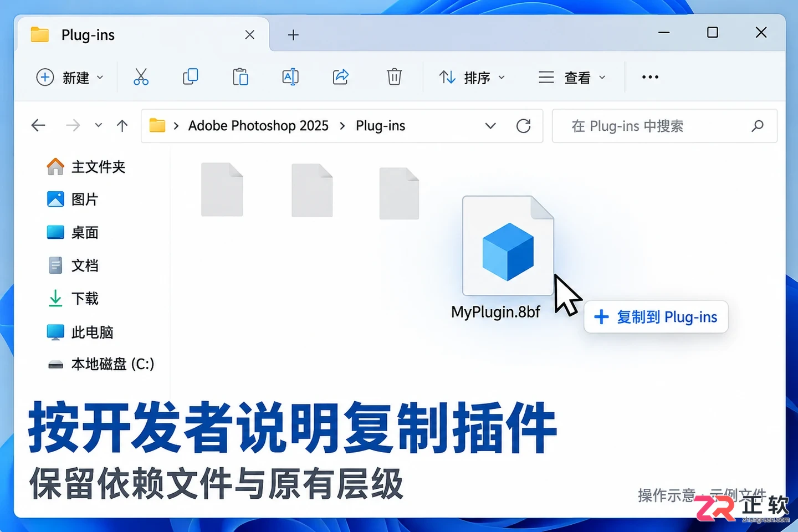Click the Rename icon in toolbar
This screenshot has height=532, width=798.
[x=290, y=77]
